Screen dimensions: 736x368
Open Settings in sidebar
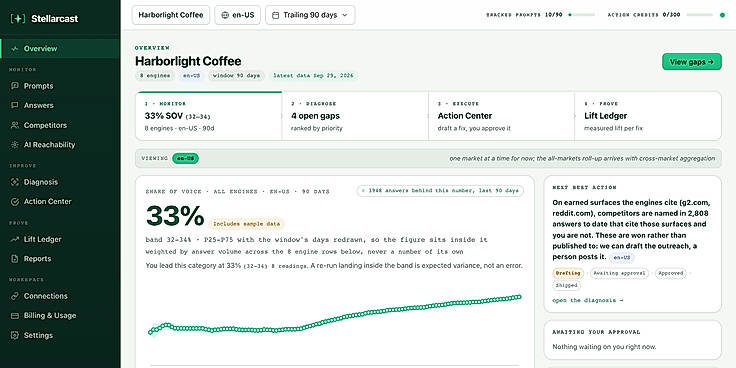(60, 336)
